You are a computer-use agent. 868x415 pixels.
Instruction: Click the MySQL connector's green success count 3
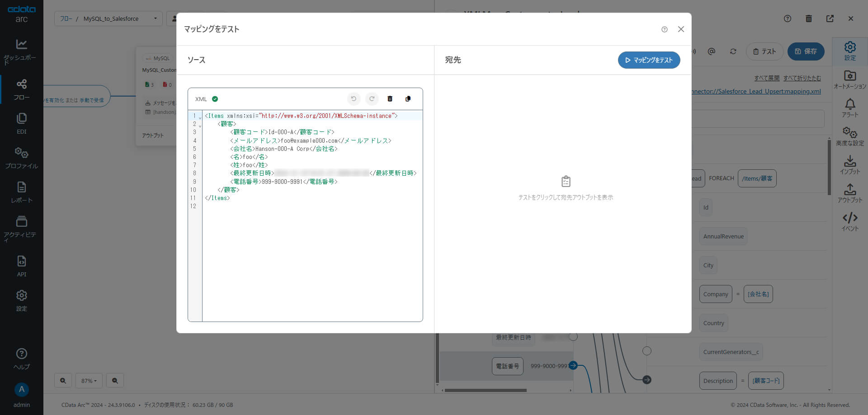coord(150,85)
